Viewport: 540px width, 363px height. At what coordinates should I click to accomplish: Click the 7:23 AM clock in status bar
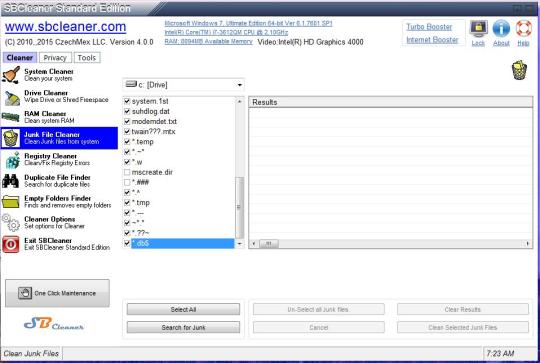coord(500,353)
